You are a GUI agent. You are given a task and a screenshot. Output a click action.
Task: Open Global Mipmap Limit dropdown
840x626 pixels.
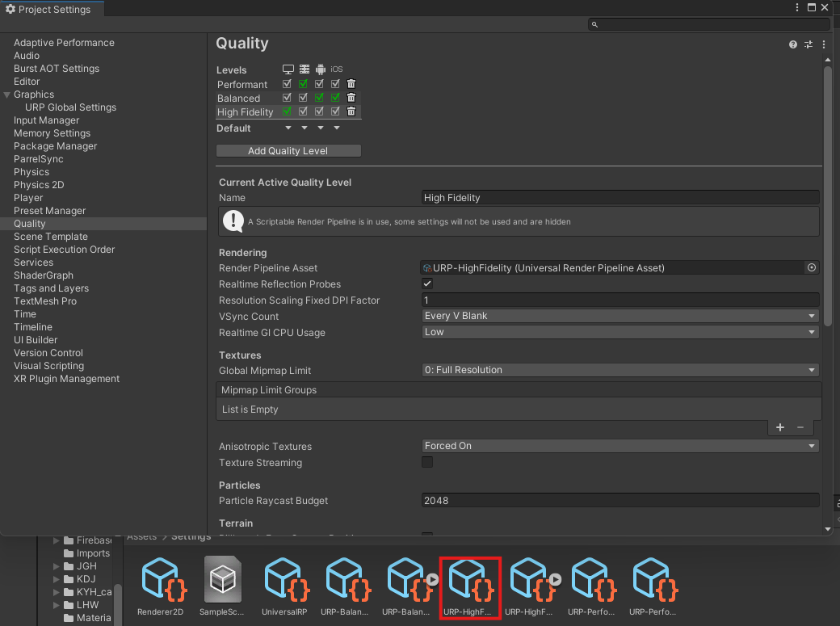(620, 370)
